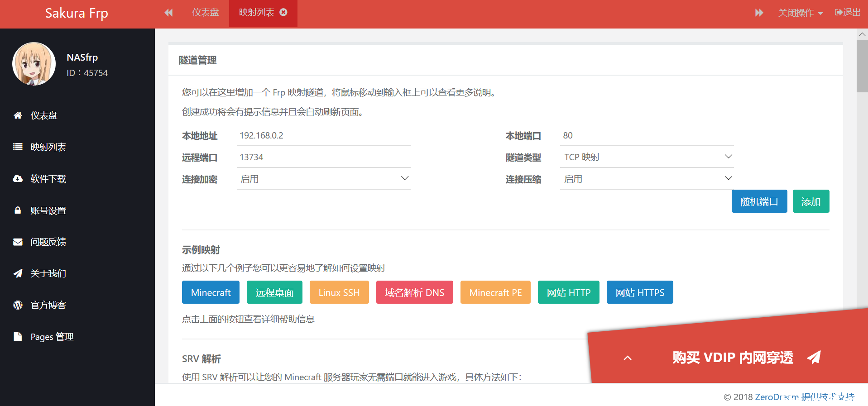This screenshot has height=406, width=868.
Task: Click the NASfrp username text
Action: (x=82, y=57)
